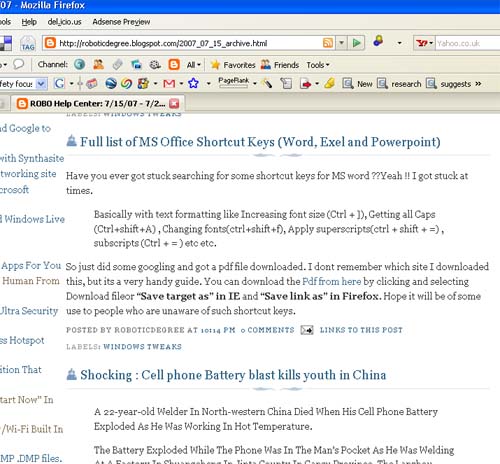This screenshot has width=500, height=464.
Task: Open the Ultra Security sidebar link
Action: tap(29, 311)
